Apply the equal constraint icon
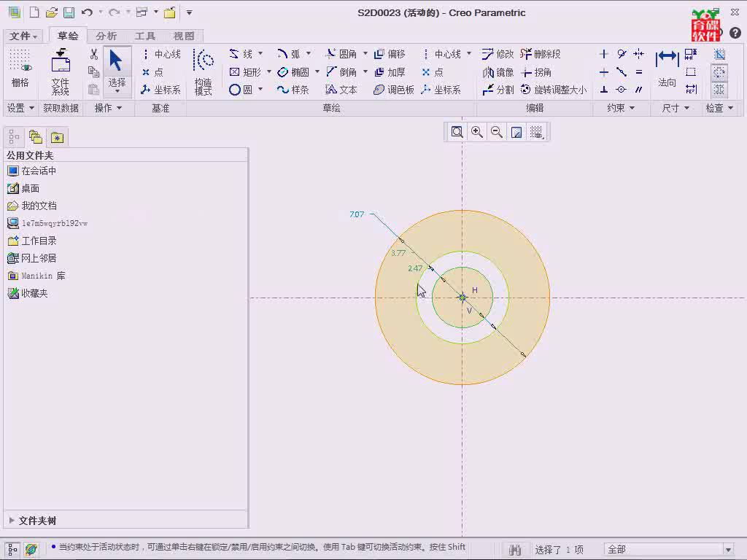 click(x=639, y=72)
